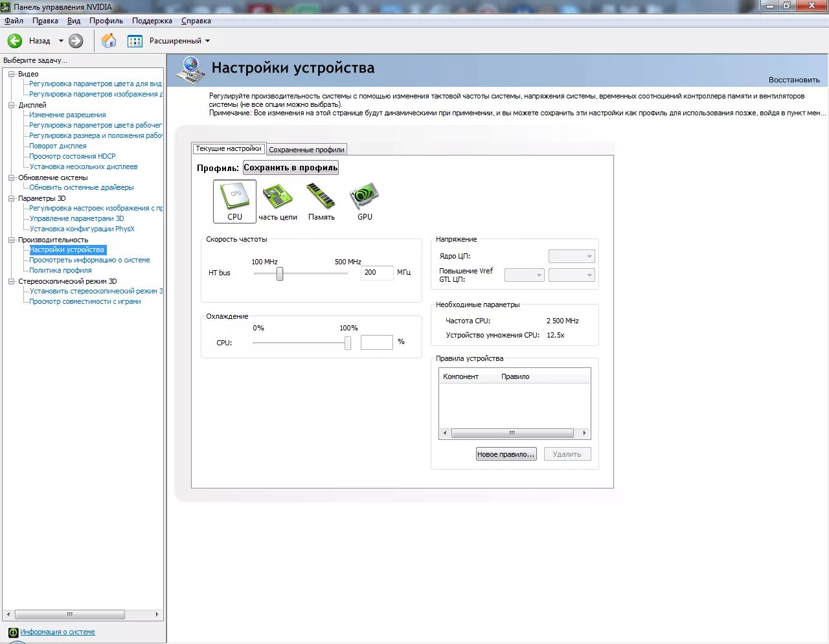Select Регулировка параметров изображения item

tap(96, 94)
